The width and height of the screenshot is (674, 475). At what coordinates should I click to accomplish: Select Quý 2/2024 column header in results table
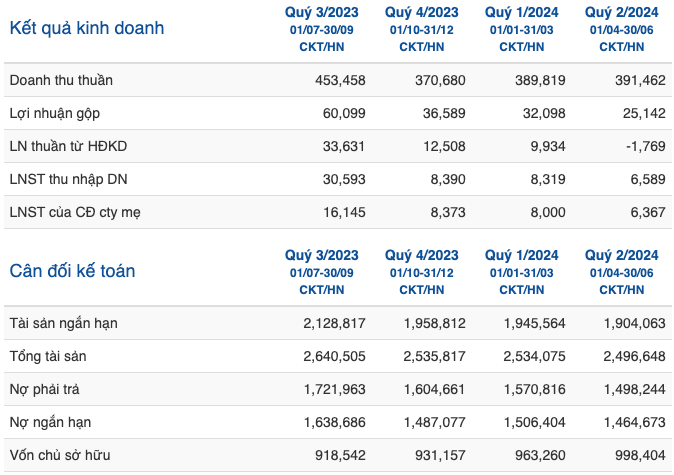[x=622, y=29]
